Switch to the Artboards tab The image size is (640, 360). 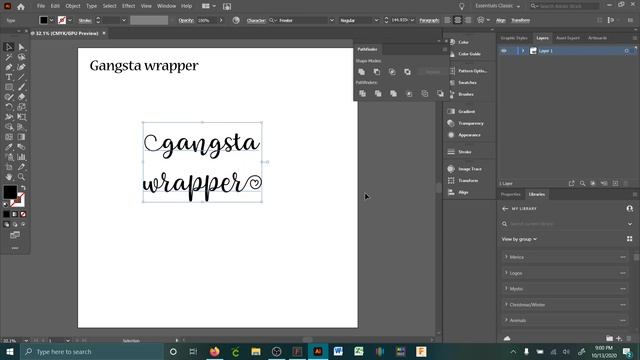(x=597, y=38)
